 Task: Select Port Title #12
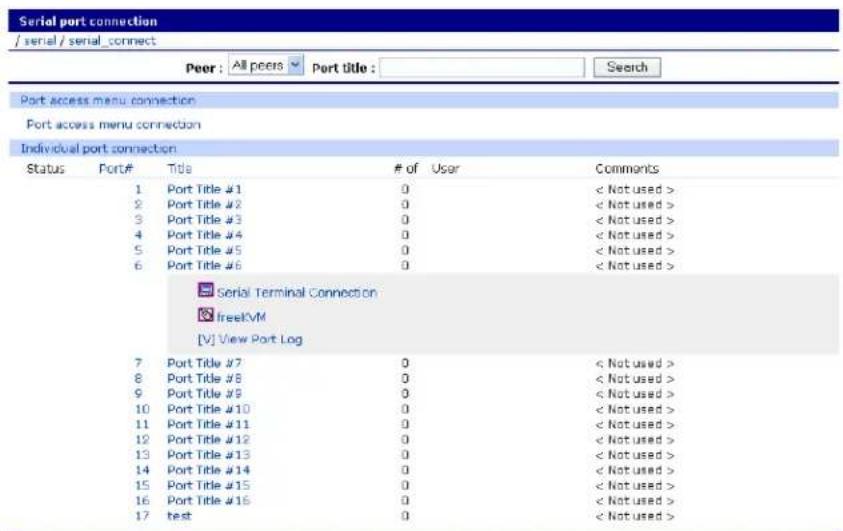tap(209, 440)
